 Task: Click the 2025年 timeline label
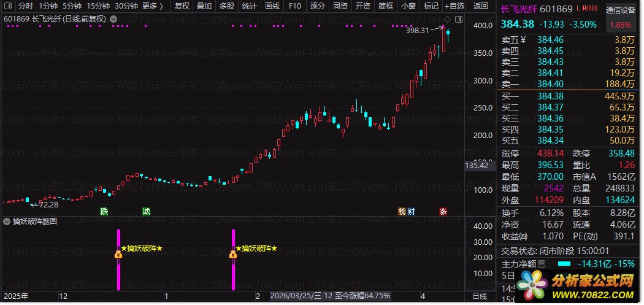pyautogui.click(x=16, y=296)
